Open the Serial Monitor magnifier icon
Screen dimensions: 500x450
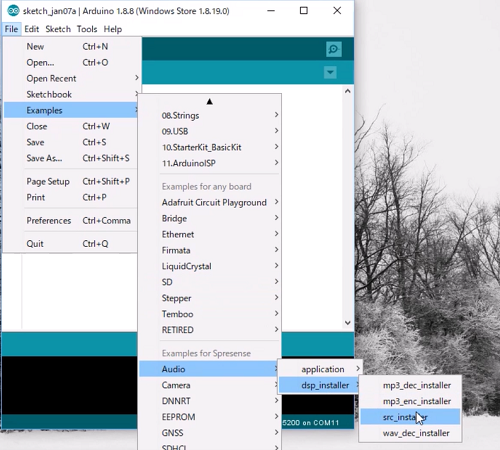pyautogui.click(x=334, y=49)
